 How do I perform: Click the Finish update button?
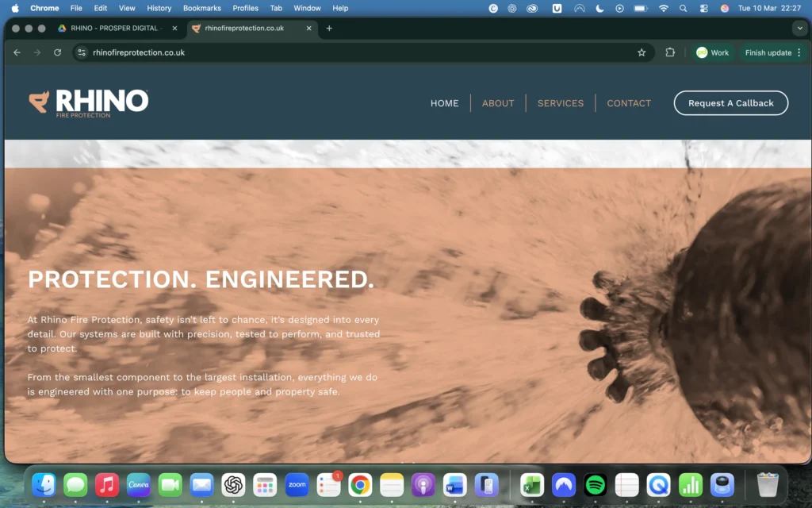pos(768,52)
